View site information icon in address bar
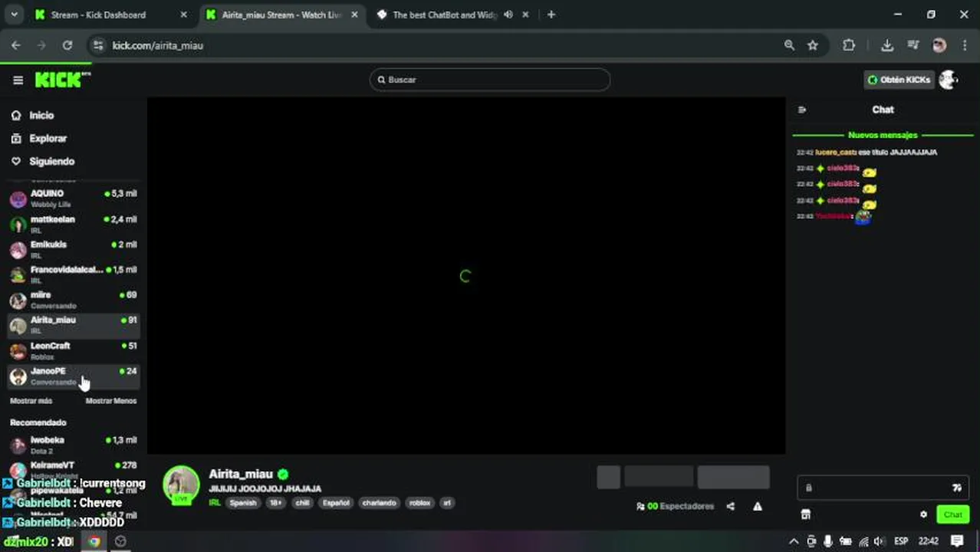This screenshot has width=980, height=552. (x=98, y=45)
